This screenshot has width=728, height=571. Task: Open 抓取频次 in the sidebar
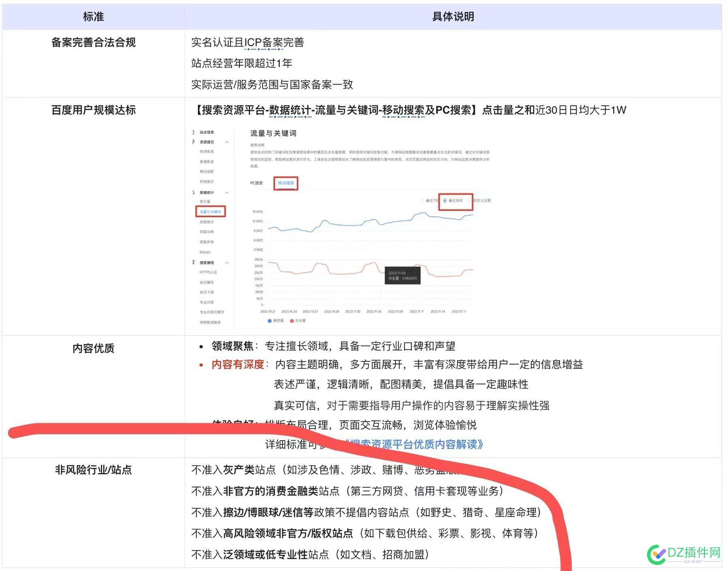(206, 222)
